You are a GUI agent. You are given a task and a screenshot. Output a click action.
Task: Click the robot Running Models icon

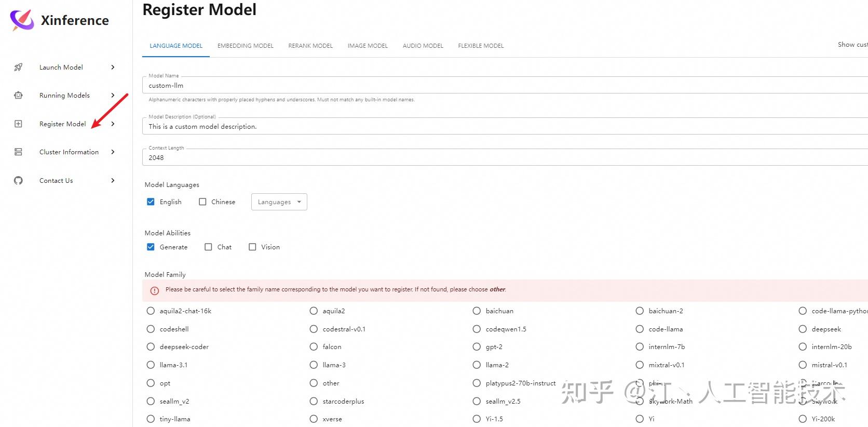(18, 95)
